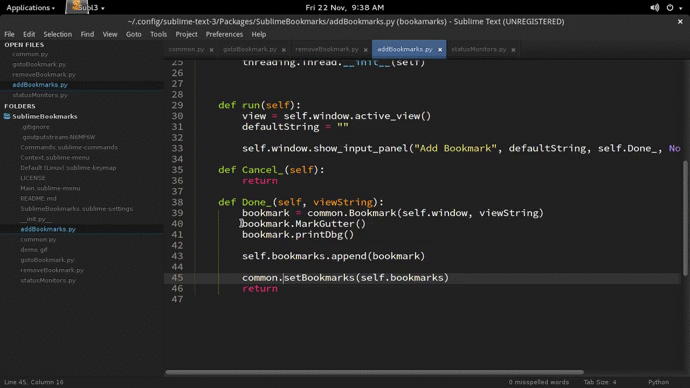Collapse the SublimeBookmarks folder
This screenshot has width=690, height=388.
pos(44,116)
